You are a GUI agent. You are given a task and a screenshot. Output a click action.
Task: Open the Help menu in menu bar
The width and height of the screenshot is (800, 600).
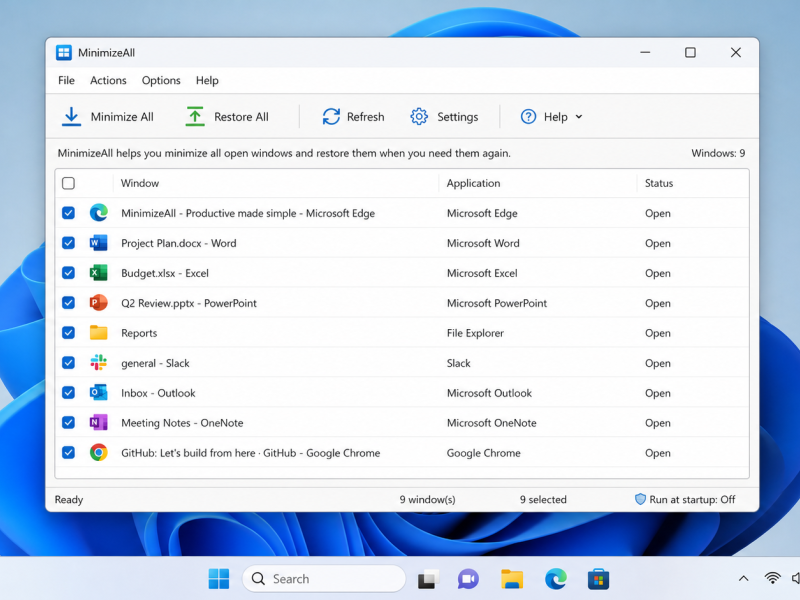coord(207,80)
